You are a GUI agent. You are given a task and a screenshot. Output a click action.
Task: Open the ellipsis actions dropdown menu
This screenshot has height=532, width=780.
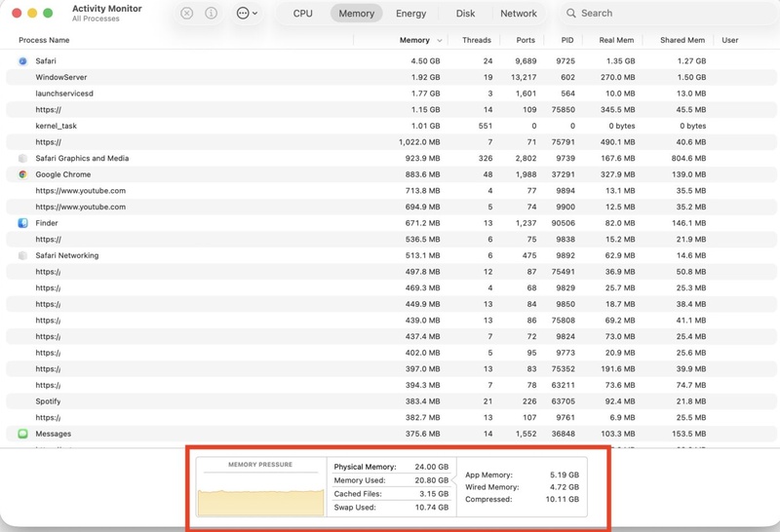[x=248, y=14]
